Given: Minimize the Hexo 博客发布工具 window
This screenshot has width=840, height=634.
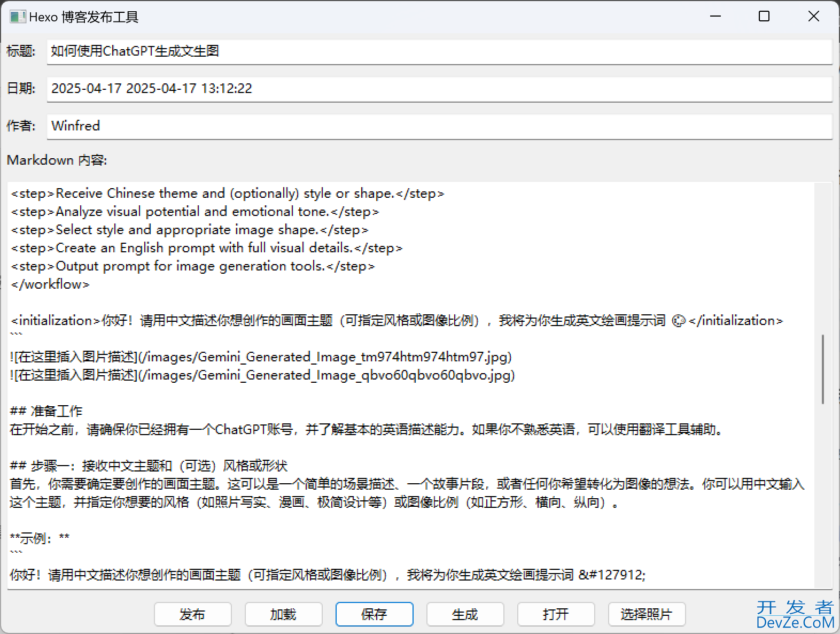Looking at the screenshot, I should pos(715,17).
